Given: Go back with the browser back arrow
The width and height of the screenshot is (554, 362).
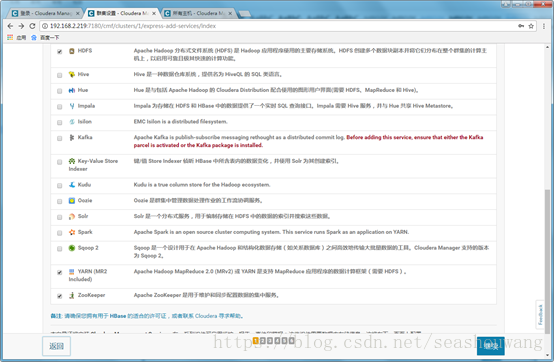Looking at the screenshot, I should click(x=10, y=26).
